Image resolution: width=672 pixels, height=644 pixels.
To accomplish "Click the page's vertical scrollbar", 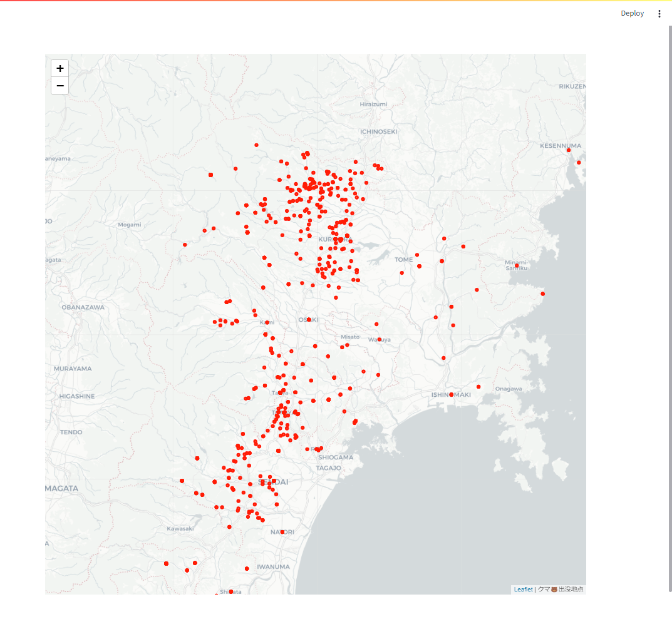I will tap(670, 309).
